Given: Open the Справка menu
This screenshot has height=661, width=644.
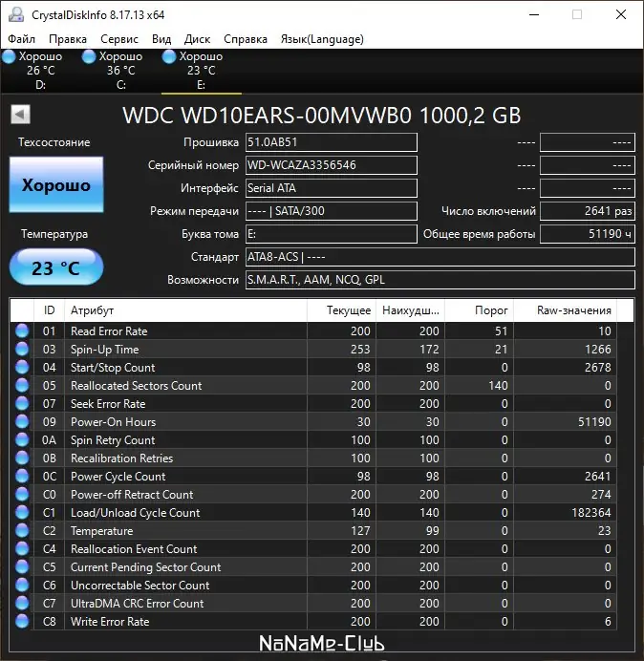Looking at the screenshot, I should coord(246,39).
